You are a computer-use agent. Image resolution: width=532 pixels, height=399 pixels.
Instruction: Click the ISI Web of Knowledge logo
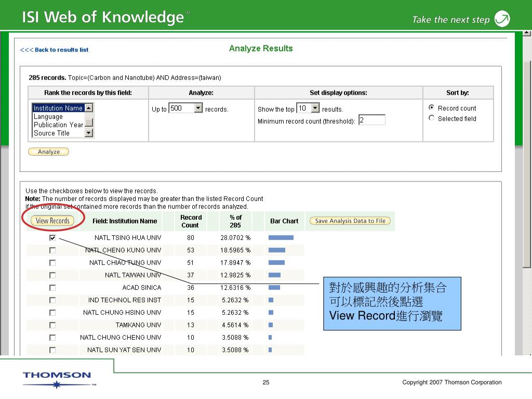click(x=103, y=17)
